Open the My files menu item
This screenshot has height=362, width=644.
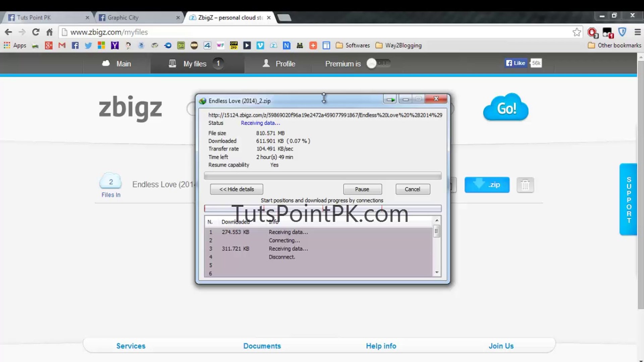(x=197, y=64)
